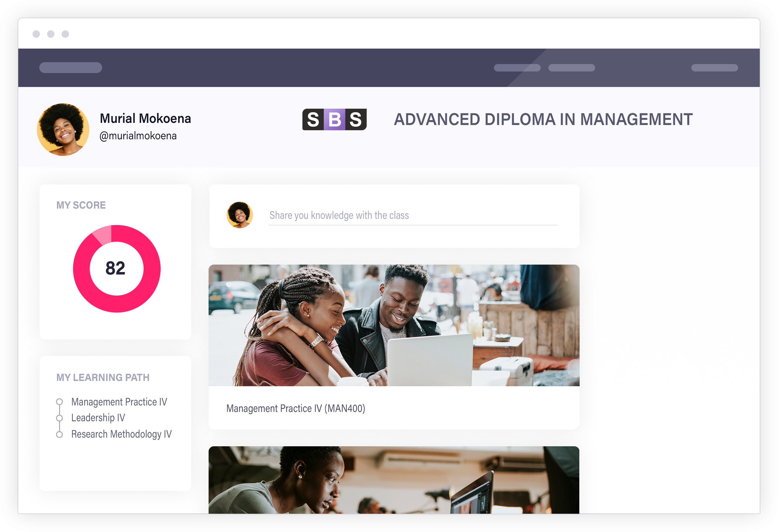Click the second gray window control dot
This screenshot has height=532, width=778.
click(x=51, y=34)
